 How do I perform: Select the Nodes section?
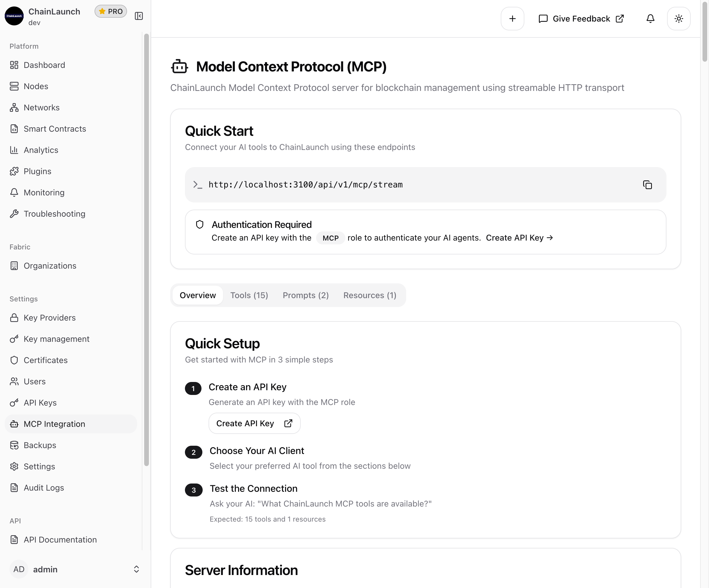tap(36, 86)
